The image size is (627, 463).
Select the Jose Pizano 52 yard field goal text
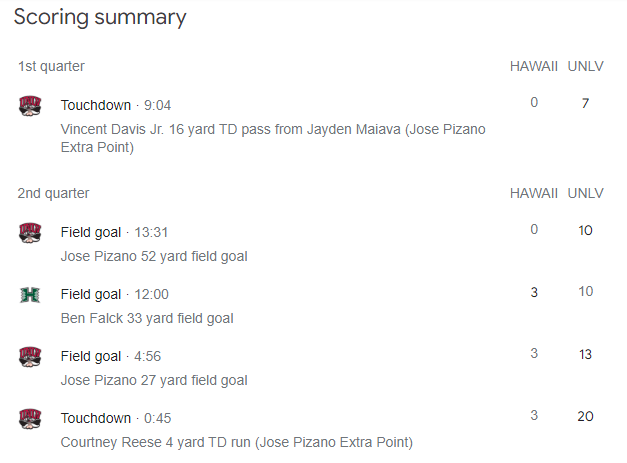click(x=154, y=256)
